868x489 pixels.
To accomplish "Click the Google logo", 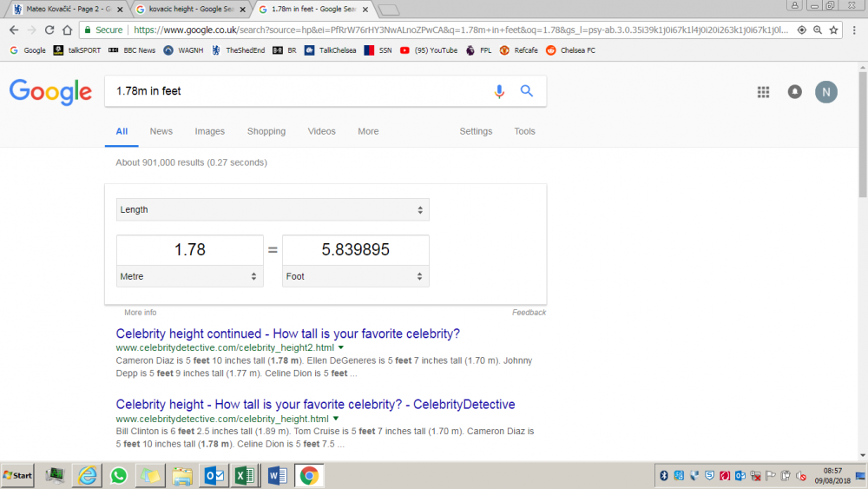I will 50,91.
